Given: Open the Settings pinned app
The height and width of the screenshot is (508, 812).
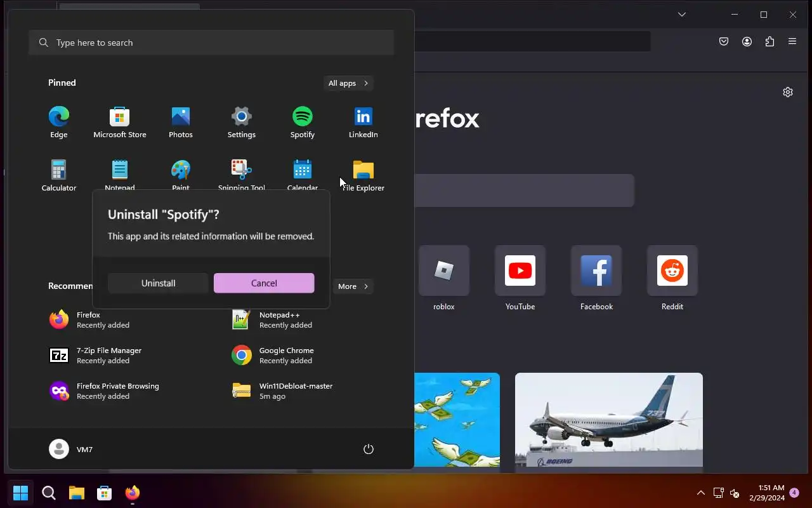Looking at the screenshot, I should point(242,123).
